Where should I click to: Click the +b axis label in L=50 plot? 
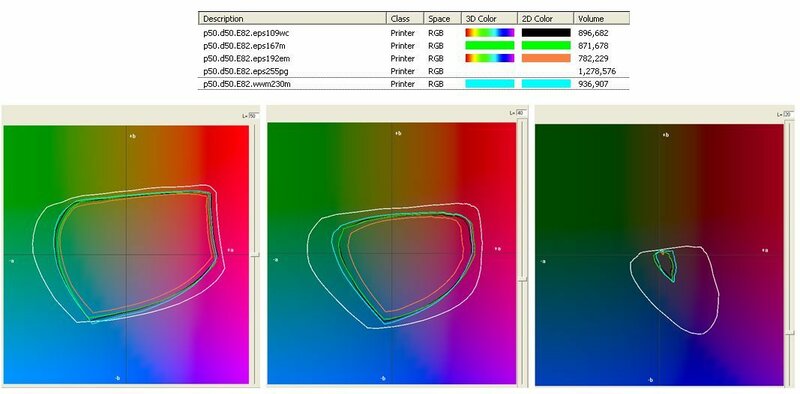[132, 136]
